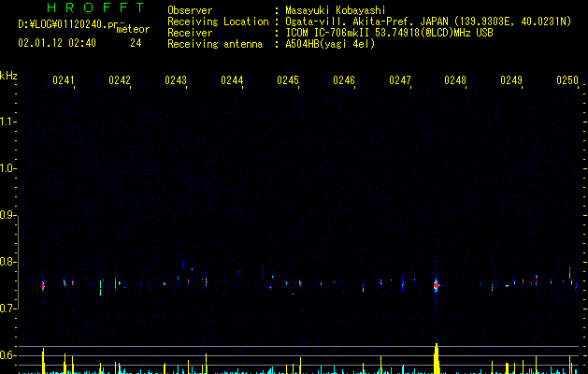Viewport: 588px width, 374px height.
Task: Click the Receiver label
Action: coord(190,33)
